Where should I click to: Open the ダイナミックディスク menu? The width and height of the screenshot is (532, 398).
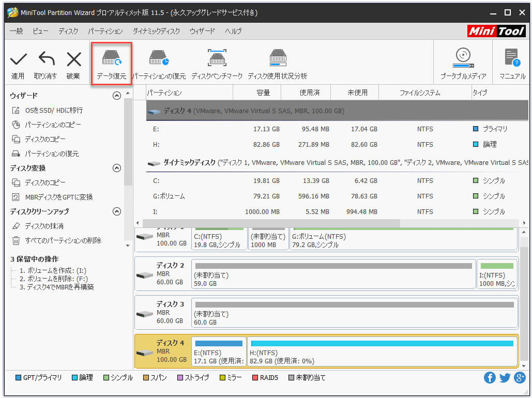[156, 31]
